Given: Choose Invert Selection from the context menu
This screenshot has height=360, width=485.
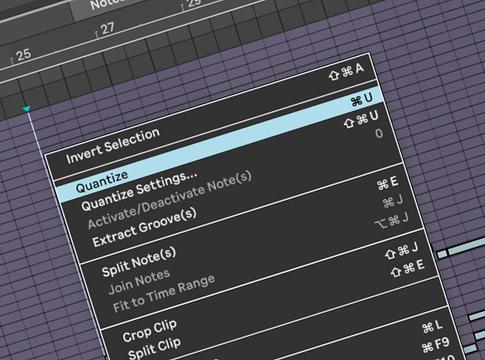Looking at the screenshot, I should (113, 146).
